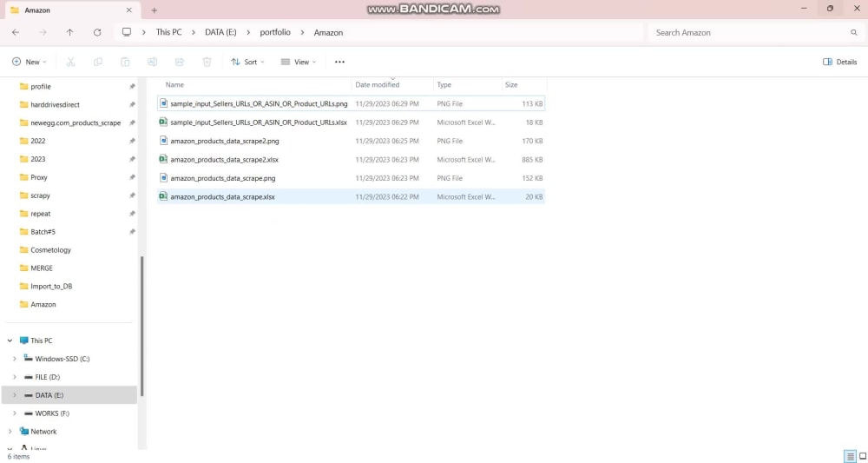Image resolution: width=868 pixels, height=463 pixels.
Task: Click the Copy icon in toolbar
Action: pos(98,62)
